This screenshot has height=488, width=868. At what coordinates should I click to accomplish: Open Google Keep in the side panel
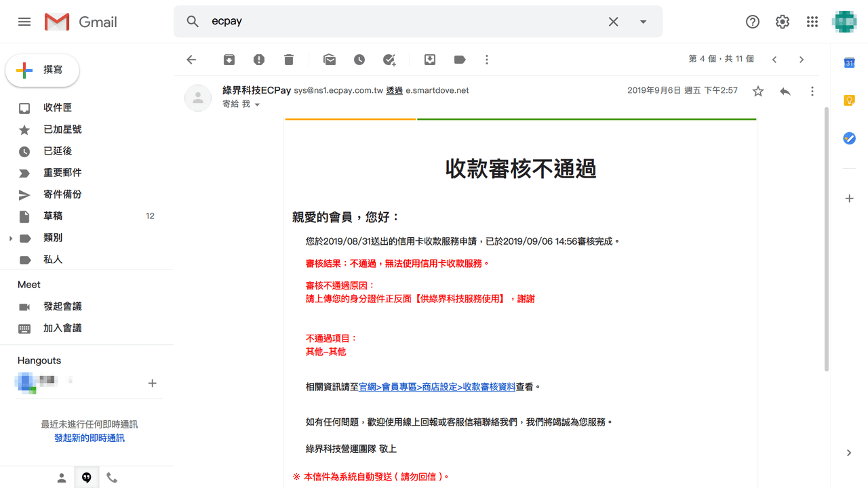[849, 100]
